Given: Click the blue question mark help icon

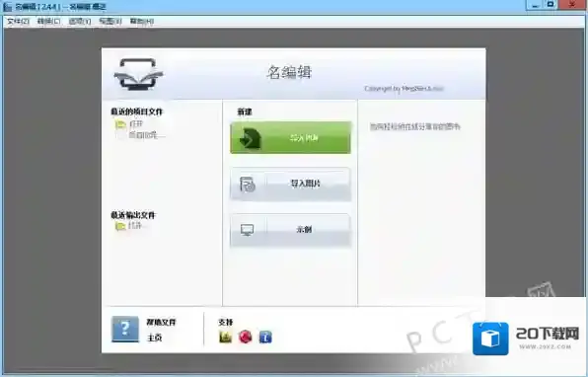Looking at the screenshot, I should [x=125, y=329].
